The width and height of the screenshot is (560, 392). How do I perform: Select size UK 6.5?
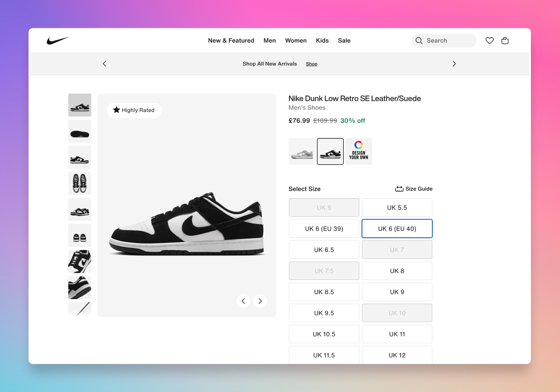[x=324, y=250]
